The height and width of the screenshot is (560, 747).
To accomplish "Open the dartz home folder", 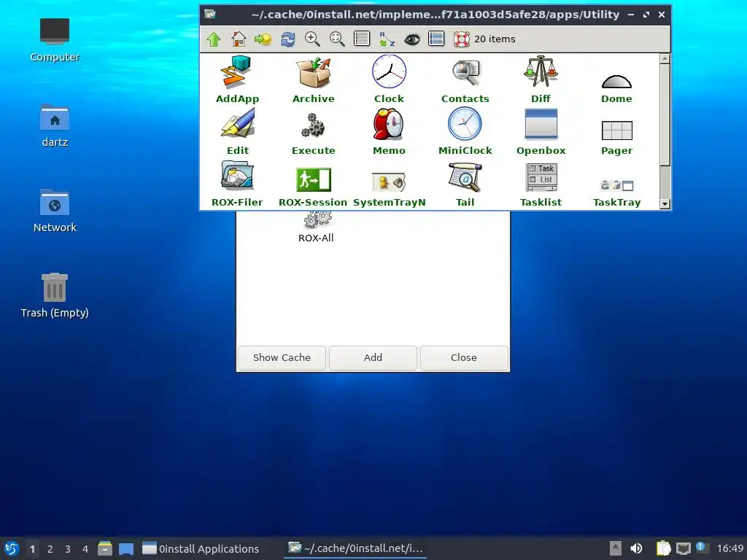I will [55, 125].
